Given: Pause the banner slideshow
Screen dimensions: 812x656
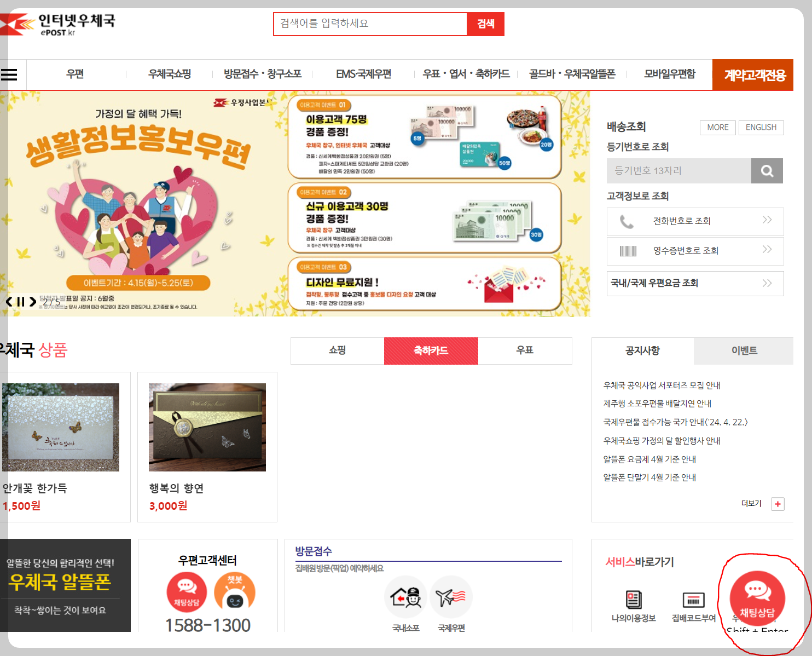Looking at the screenshot, I should [x=21, y=301].
